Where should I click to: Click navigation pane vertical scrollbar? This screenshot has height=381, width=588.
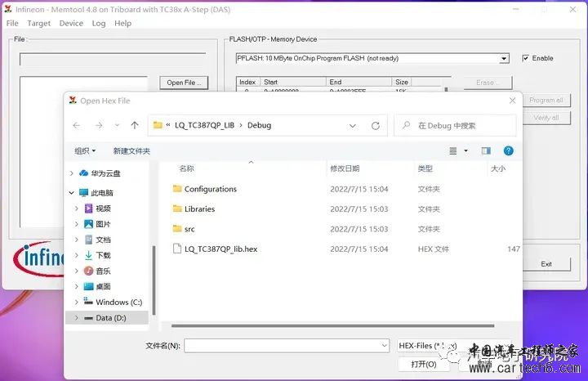[x=154, y=280]
